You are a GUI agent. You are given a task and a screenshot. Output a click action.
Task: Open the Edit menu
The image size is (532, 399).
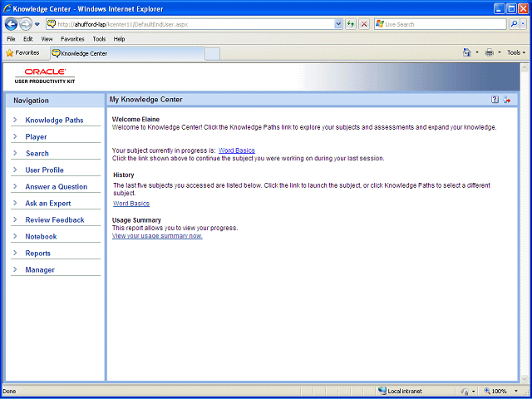(27, 39)
